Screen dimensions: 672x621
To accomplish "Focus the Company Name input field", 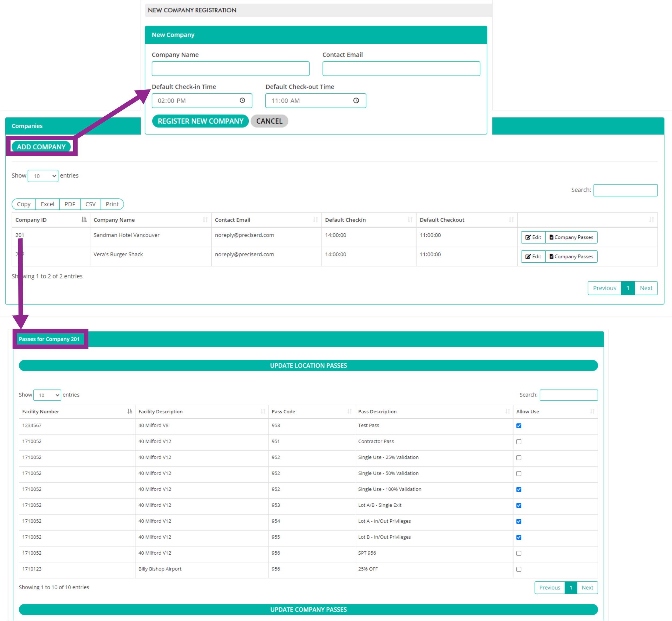I will [x=230, y=68].
